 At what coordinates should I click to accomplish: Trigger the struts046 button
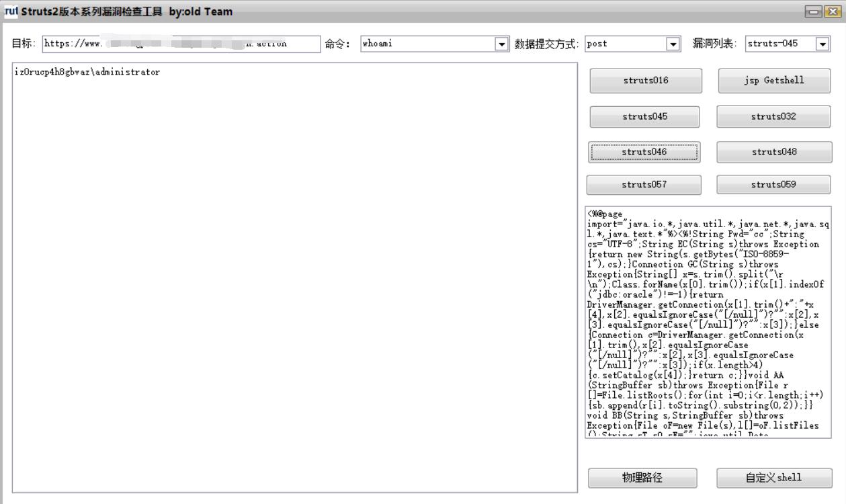[x=644, y=153]
